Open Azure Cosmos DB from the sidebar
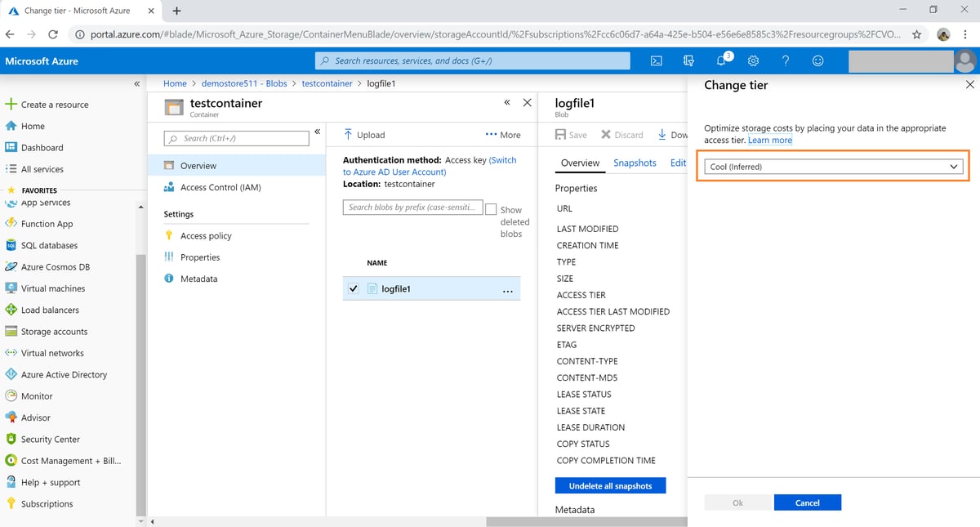 [x=56, y=266]
